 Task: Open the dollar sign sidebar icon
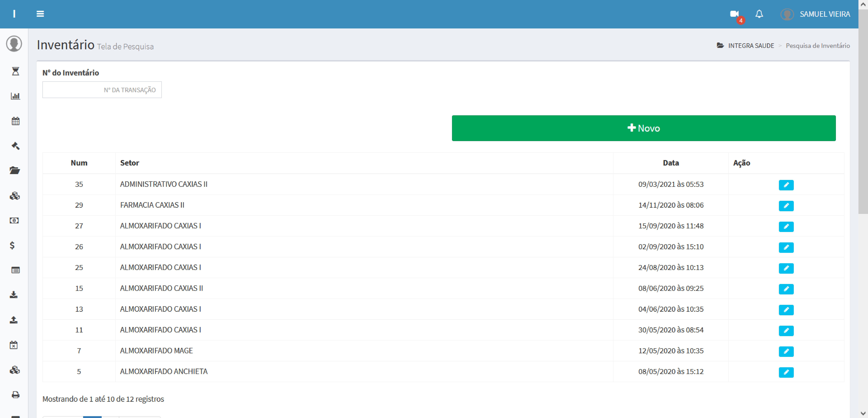tap(12, 246)
